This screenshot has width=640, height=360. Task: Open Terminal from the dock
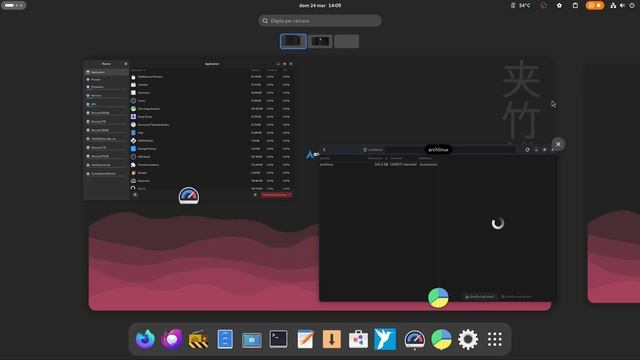tap(278, 339)
